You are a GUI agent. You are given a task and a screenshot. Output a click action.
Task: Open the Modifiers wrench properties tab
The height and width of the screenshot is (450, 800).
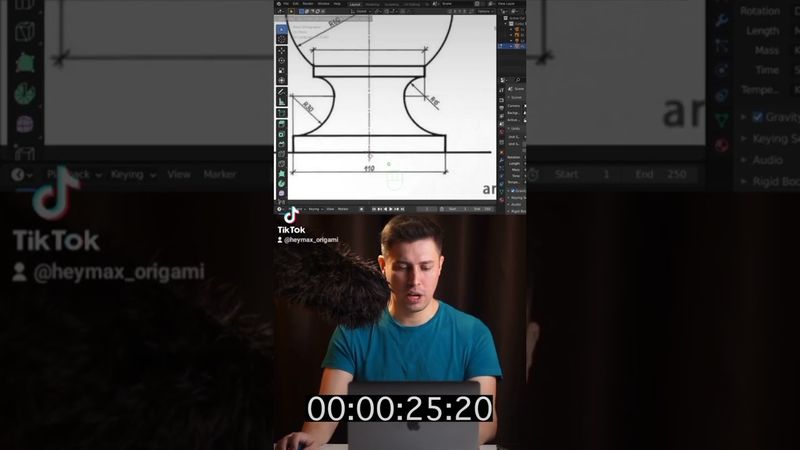pyautogui.click(x=502, y=160)
